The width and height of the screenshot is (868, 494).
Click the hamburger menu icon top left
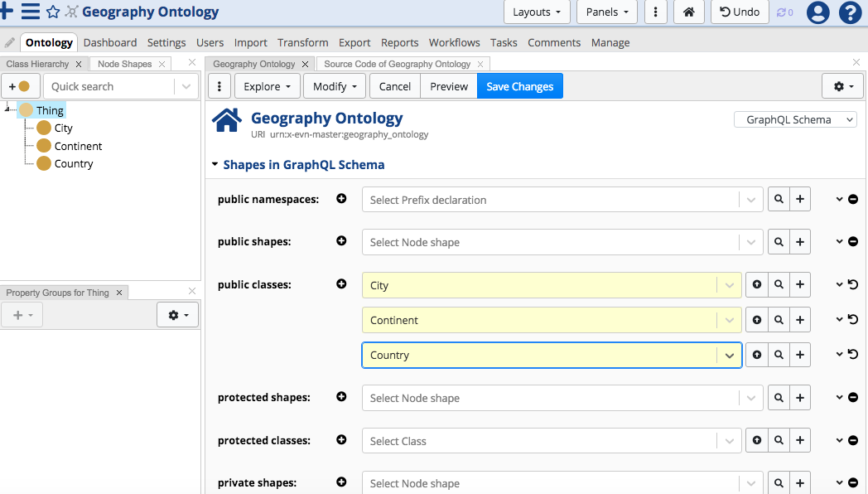(30, 12)
